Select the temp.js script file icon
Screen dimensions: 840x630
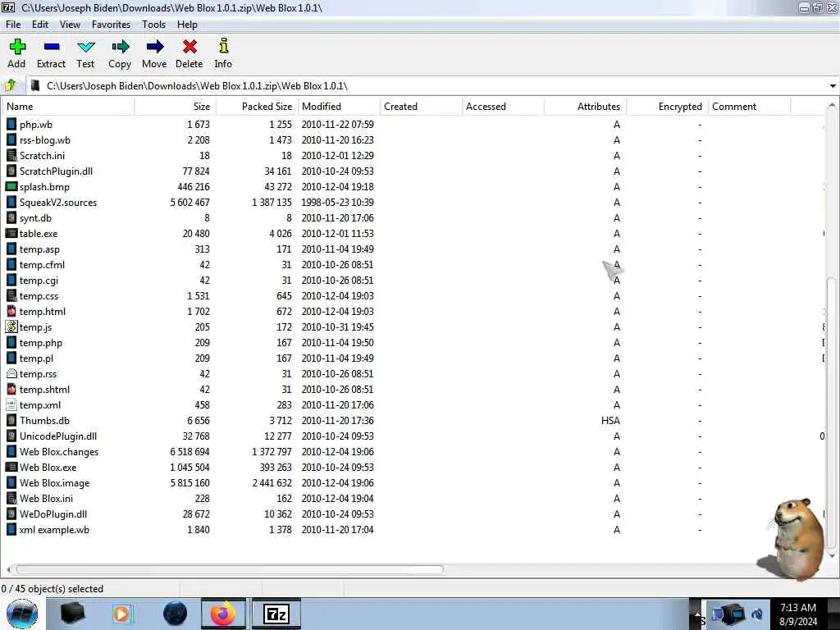click(x=11, y=326)
